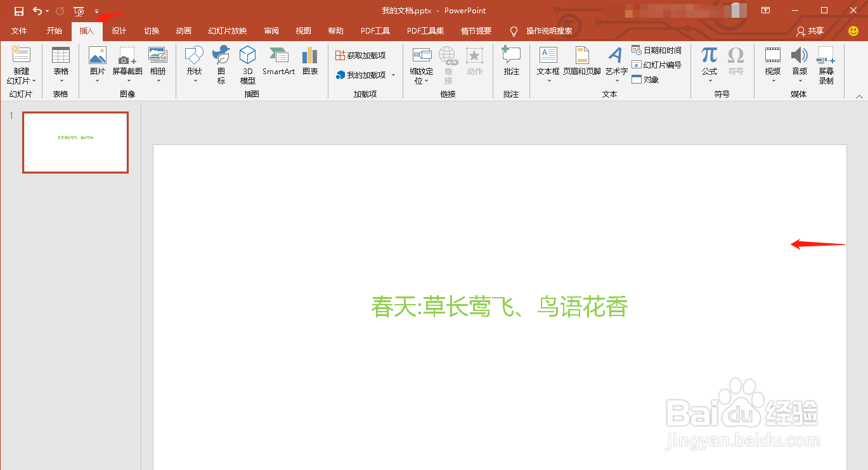Open the 幻灯片放映 tab
This screenshot has width=868, height=470.
tap(229, 30)
